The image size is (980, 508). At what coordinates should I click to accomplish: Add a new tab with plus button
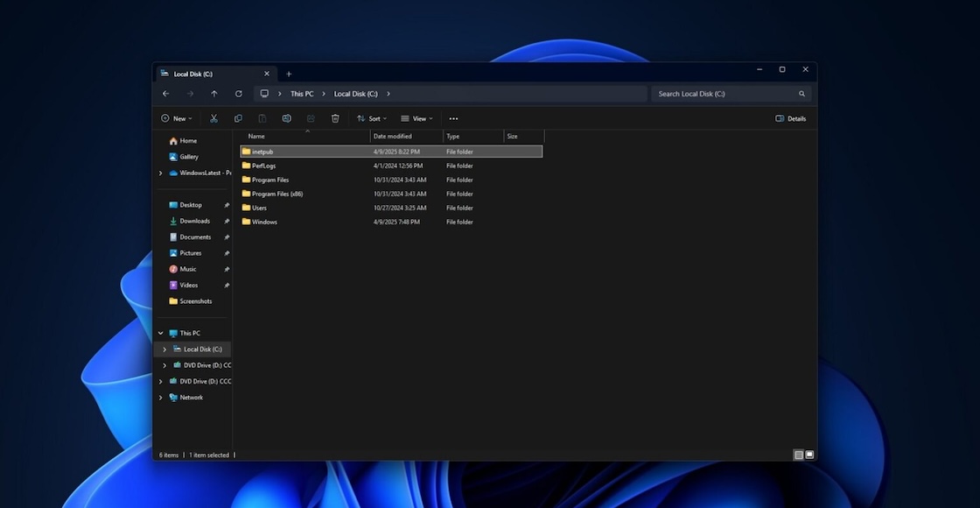click(x=289, y=74)
